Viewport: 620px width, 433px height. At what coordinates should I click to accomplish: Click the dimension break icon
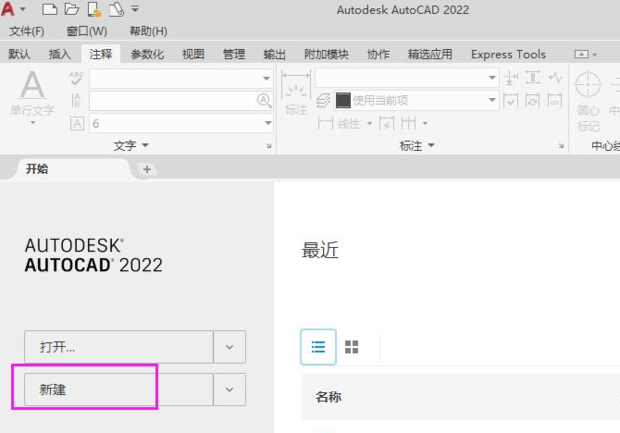pyautogui.click(x=511, y=78)
